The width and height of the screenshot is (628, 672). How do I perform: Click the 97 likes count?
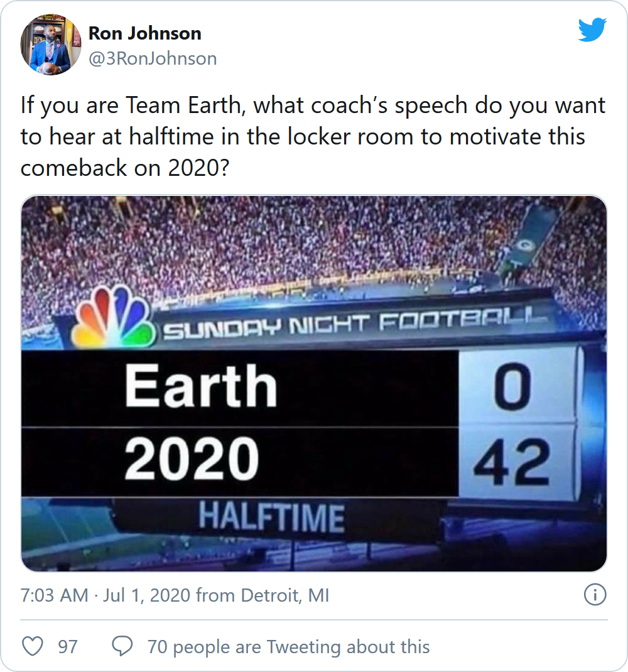pyautogui.click(x=68, y=646)
